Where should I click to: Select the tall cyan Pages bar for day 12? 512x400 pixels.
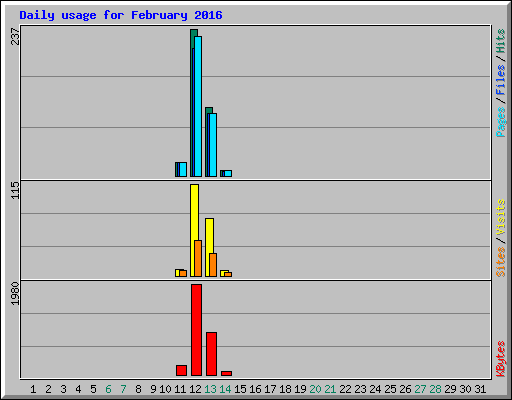pyautogui.click(x=198, y=107)
